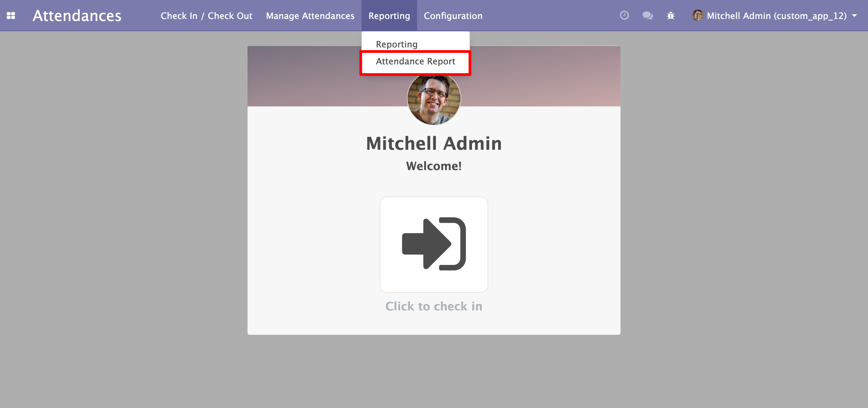Open the developer tools bug icon
Image resolution: width=868 pixels, height=408 pixels.
point(670,16)
